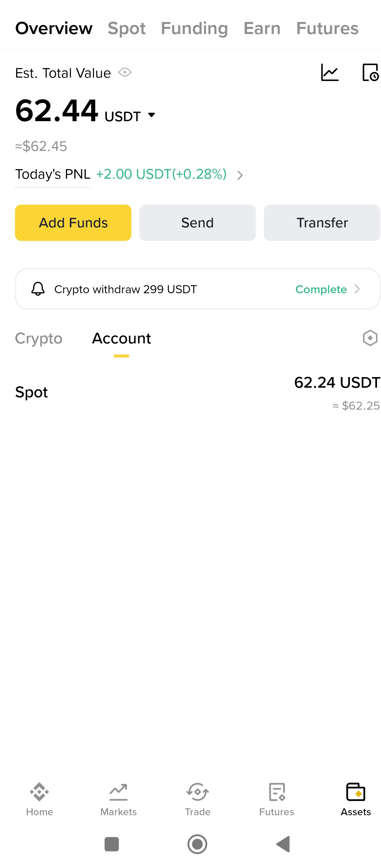Tap the Send button
Screen dimensions: 381x868
point(198,223)
